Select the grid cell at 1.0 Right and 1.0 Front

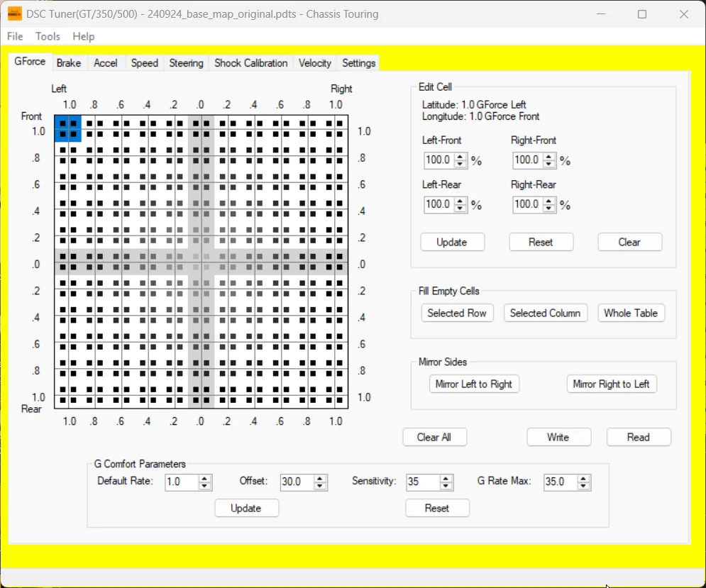tap(334, 129)
